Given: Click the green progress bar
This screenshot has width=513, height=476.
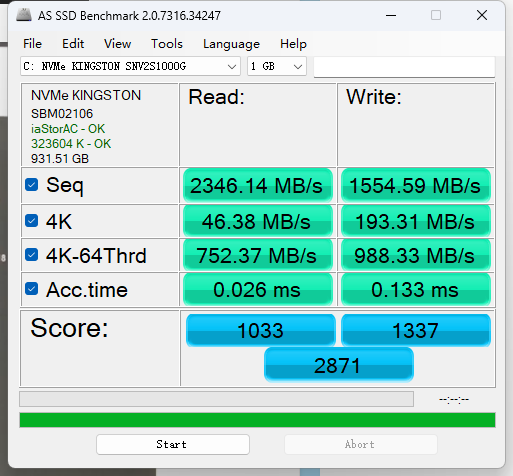Looking at the screenshot, I should point(257,420).
